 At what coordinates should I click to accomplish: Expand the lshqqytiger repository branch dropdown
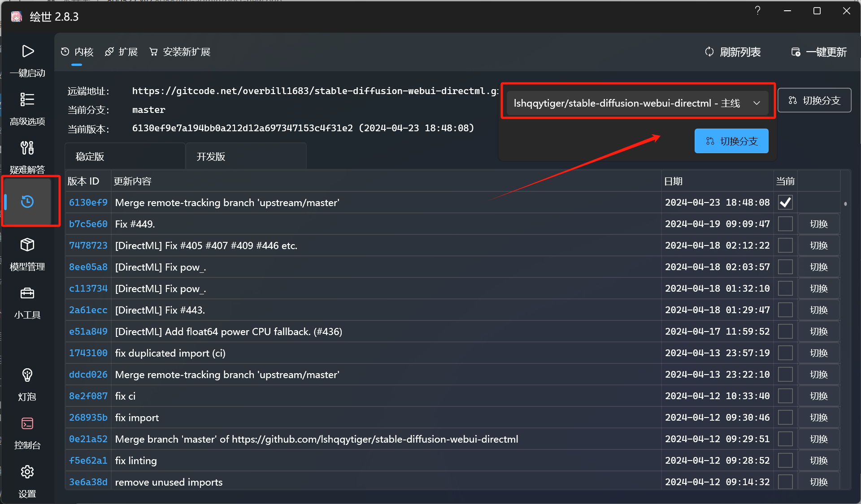pyautogui.click(x=637, y=103)
